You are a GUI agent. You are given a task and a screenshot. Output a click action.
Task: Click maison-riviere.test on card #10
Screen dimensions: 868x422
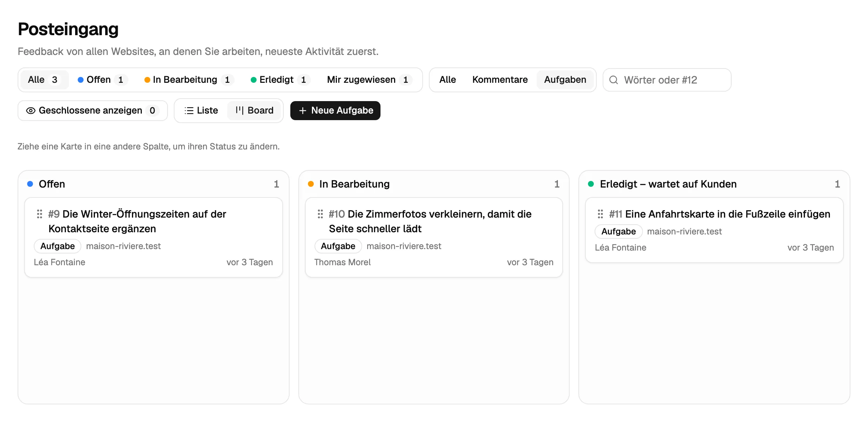click(404, 246)
